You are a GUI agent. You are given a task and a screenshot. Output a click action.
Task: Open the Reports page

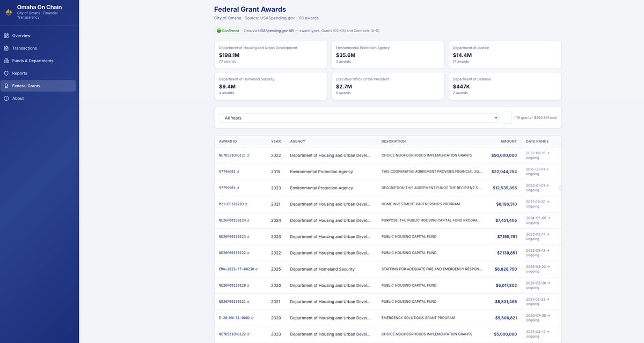(38, 73)
